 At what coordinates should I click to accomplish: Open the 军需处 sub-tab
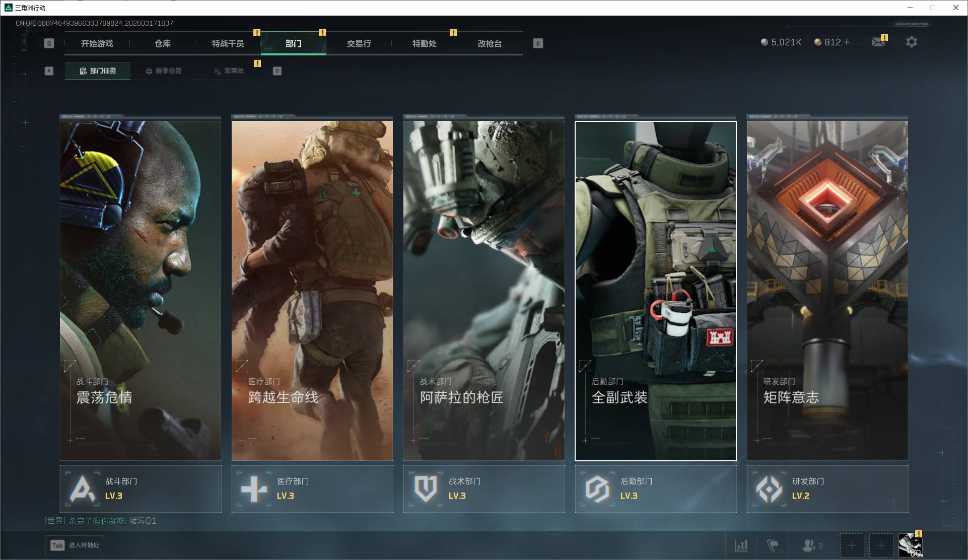[229, 71]
